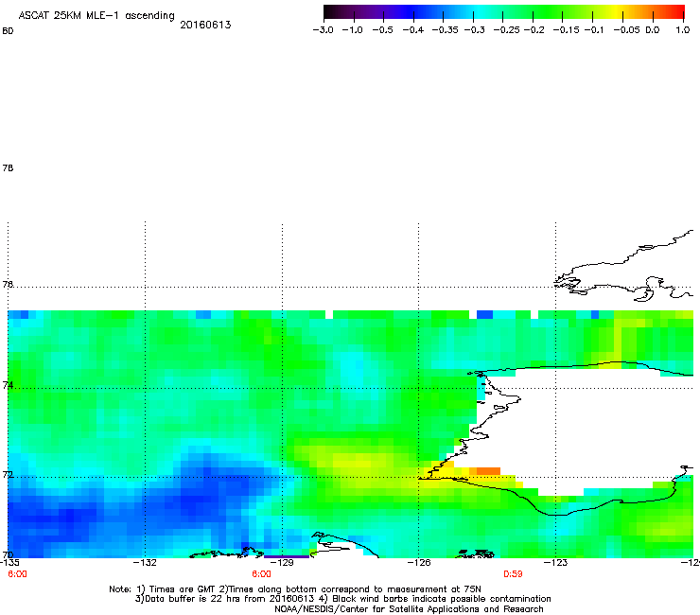
Task: Click the -0.4 colorbar tick label
Action: [x=413, y=30]
